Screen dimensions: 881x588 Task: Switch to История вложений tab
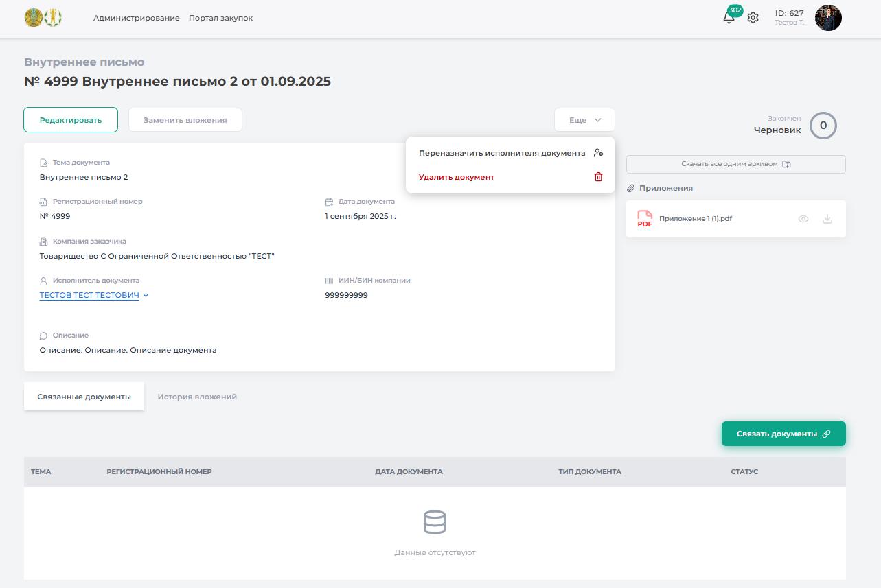[197, 397]
